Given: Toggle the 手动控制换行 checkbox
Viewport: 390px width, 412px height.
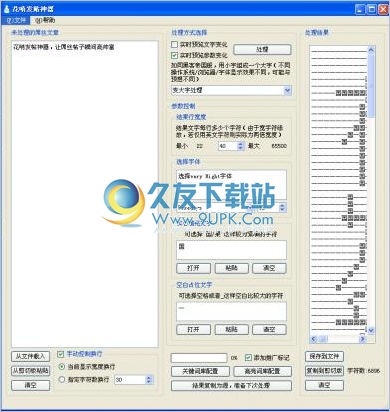Looking at the screenshot, I should [61, 354].
